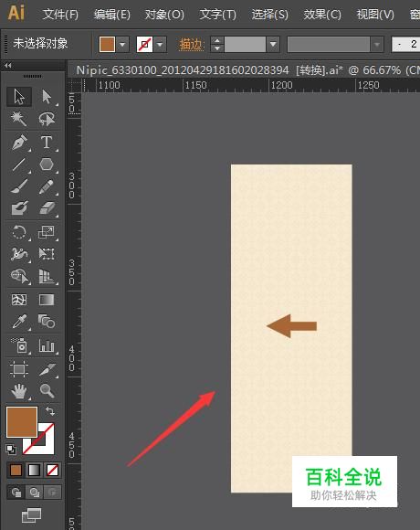The image size is (420, 530).
Task: Set paint mode to Color
Action: click(16, 471)
